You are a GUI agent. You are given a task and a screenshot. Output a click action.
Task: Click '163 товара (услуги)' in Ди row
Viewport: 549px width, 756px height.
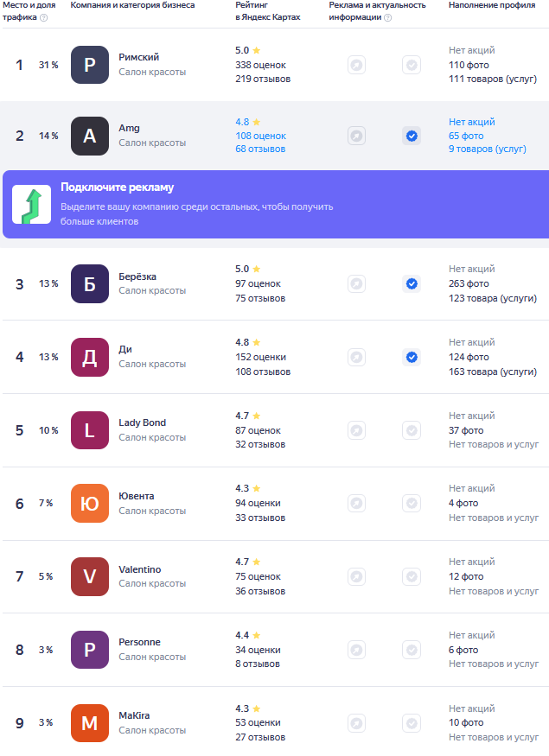(493, 372)
